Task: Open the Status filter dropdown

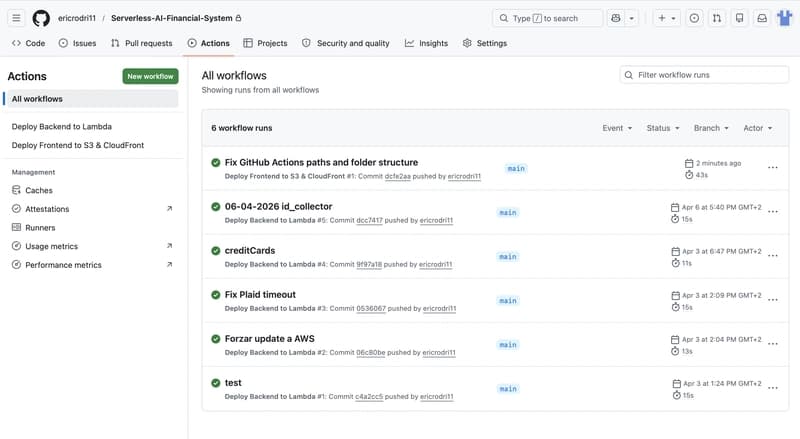Action: pyautogui.click(x=663, y=128)
